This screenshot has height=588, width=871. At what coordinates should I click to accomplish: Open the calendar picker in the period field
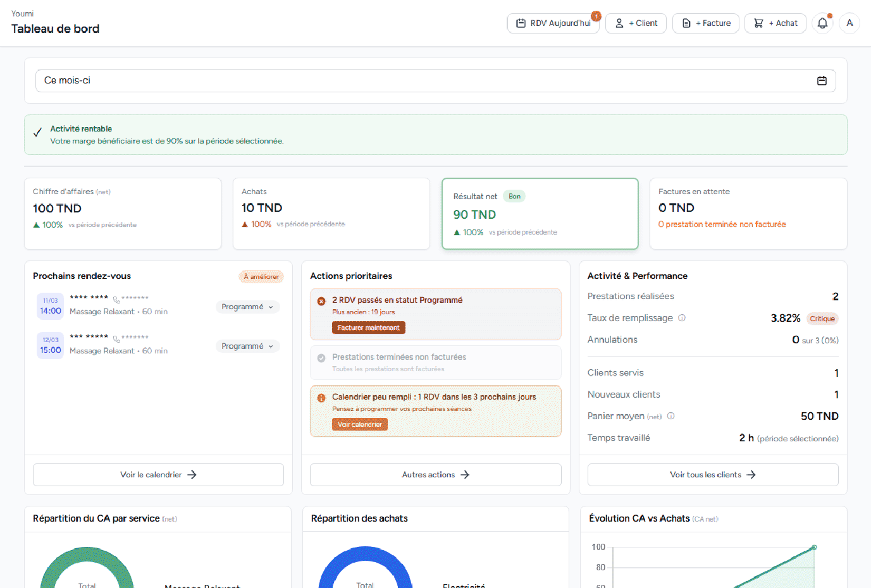[x=822, y=80]
